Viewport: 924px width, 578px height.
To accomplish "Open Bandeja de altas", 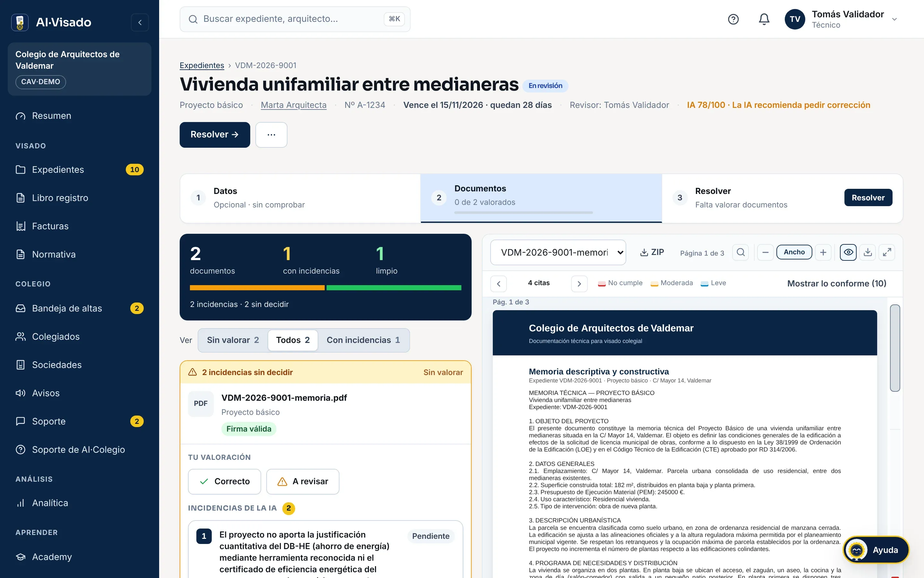I will pyautogui.click(x=80, y=309).
